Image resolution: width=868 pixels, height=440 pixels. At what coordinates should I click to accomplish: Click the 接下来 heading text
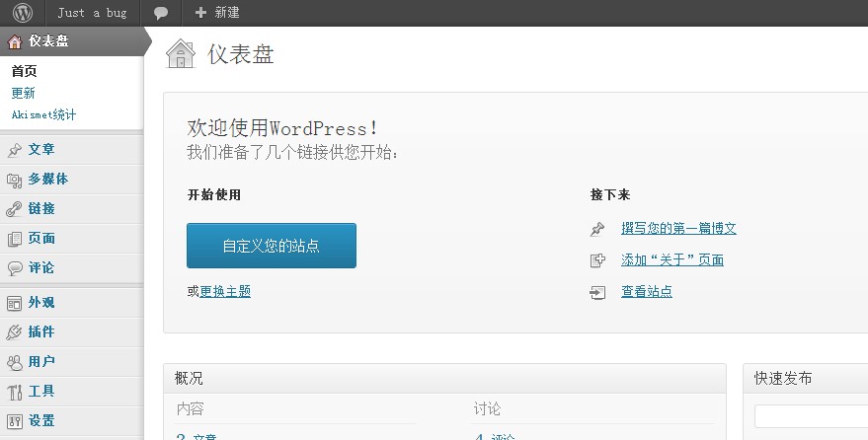tap(610, 194)
